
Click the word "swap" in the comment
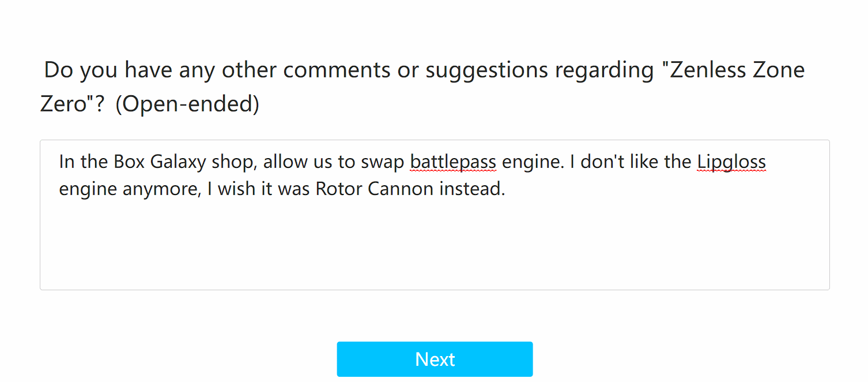point(383,162)
